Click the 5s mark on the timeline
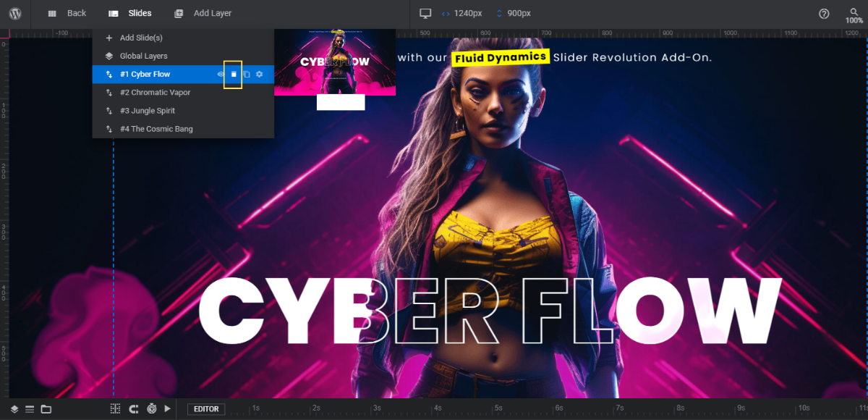Viewport: 868px width, 420px height. (x=498, y=408)
